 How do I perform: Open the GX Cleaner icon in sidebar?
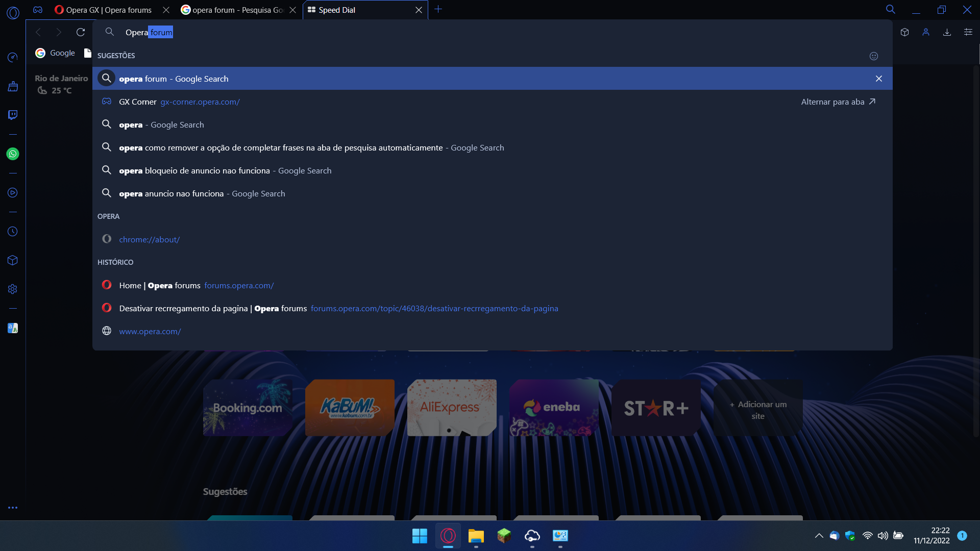click(x=13, y=86)
